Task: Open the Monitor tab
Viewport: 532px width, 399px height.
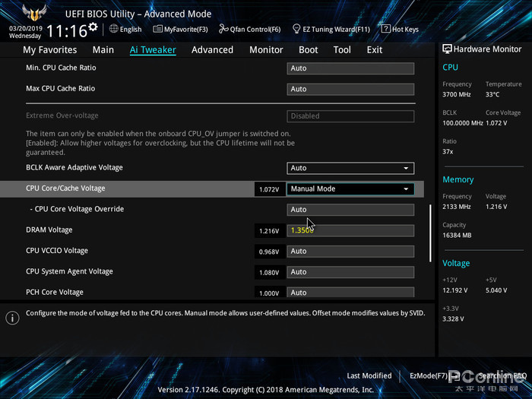Action: click(266, 50)
